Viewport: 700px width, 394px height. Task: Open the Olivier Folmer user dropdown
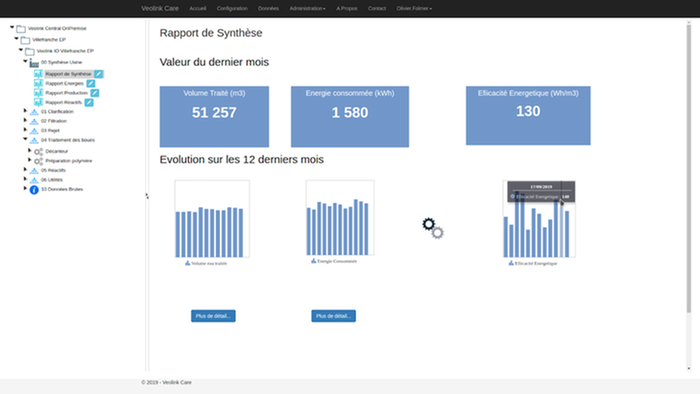414,8
